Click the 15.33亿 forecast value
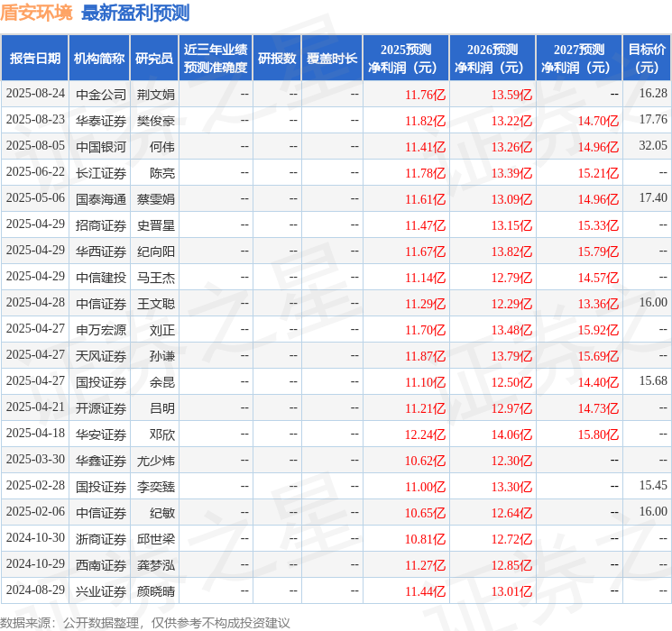 coord(598,225)
